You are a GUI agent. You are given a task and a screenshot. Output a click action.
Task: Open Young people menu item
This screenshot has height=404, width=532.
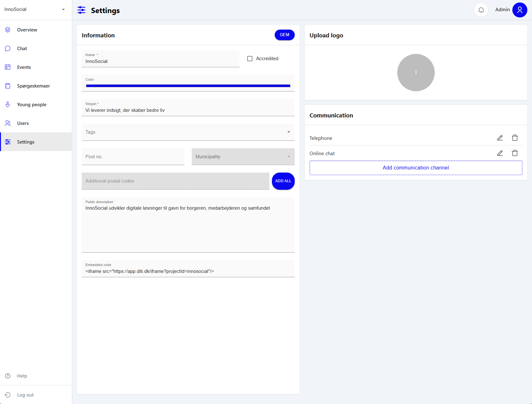[x=36, y=104]
